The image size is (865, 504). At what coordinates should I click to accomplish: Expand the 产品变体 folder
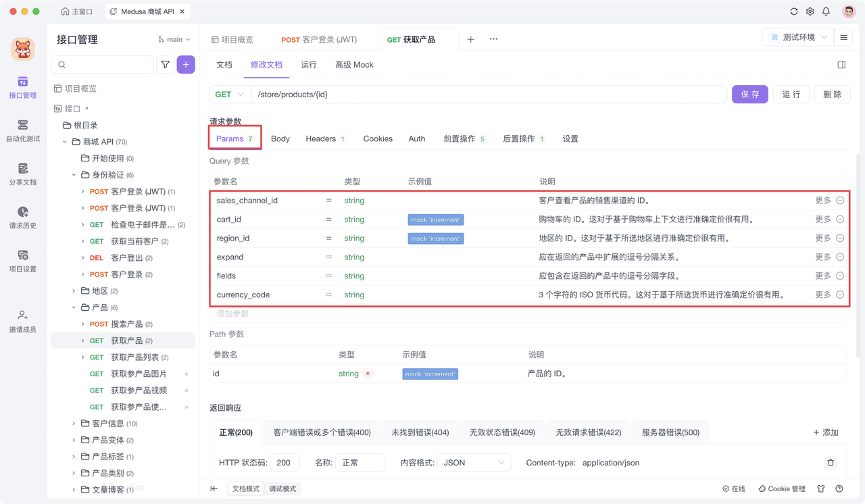[74, 440]
